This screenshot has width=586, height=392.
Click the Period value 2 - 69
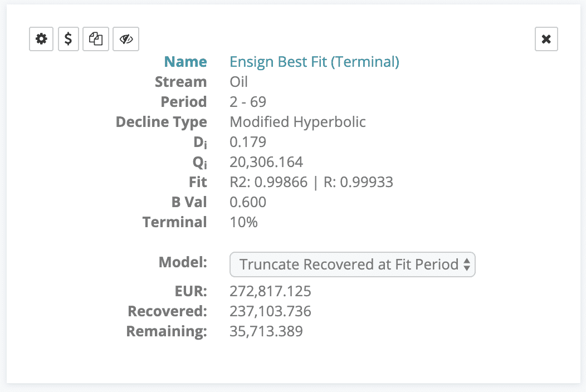pos(248,102)
